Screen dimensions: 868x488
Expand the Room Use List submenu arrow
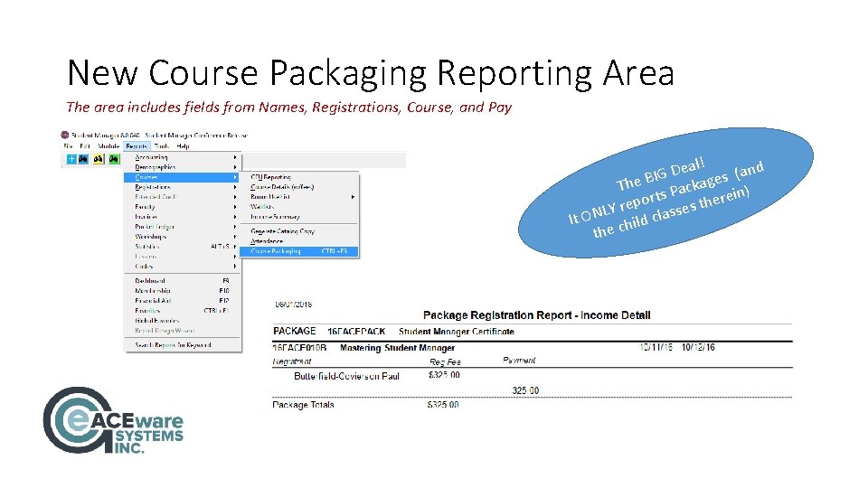pos(353,197)
